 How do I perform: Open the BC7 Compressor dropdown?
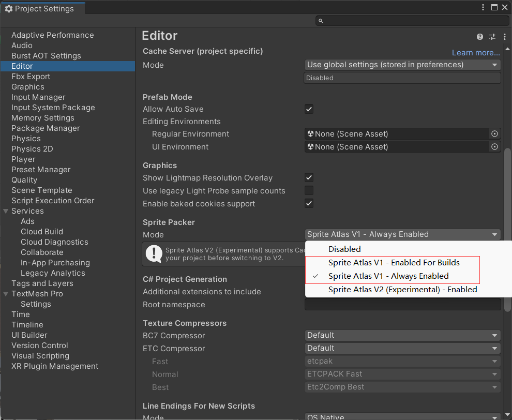(402, 335)
